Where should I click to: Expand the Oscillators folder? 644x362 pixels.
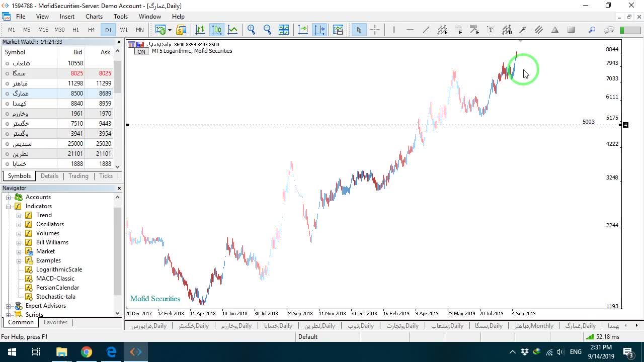click(x=19, y=224)
